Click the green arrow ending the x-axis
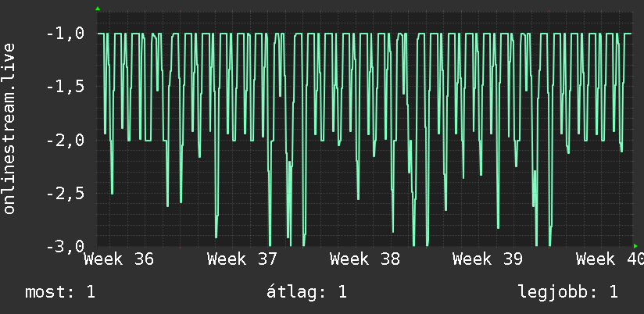644x314 pixels. [x=635, y=246]
